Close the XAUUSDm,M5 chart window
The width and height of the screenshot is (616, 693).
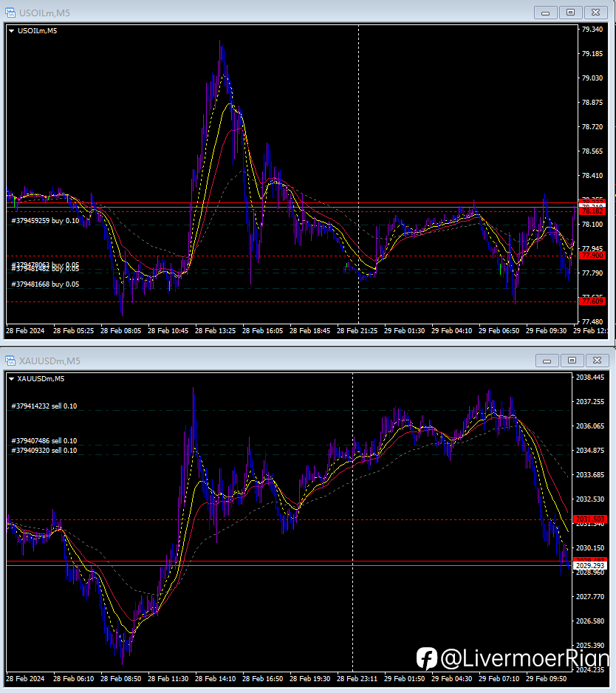[597, 361]
